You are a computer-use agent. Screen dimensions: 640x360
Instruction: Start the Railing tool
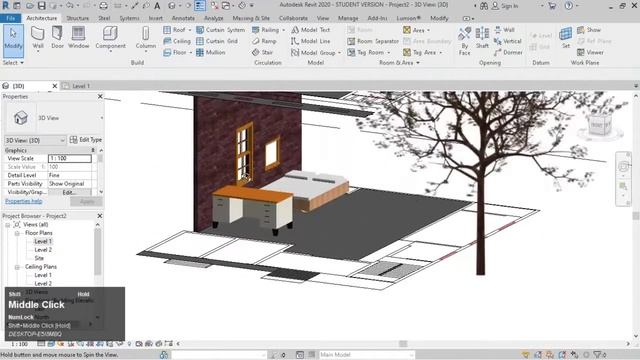click(x=265, y=30)
